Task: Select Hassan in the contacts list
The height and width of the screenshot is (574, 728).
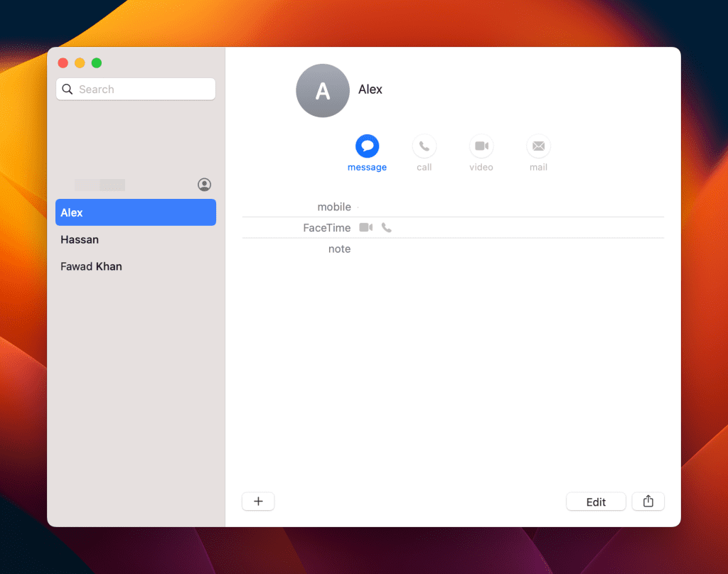Action: point(80,239)
